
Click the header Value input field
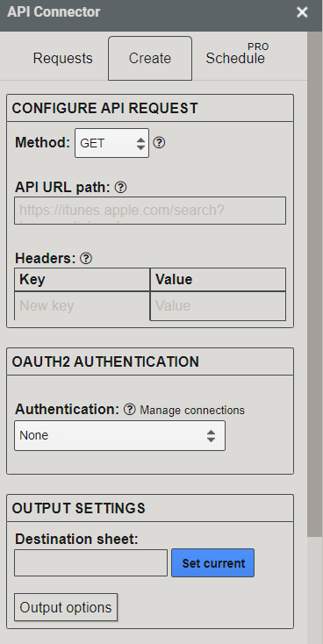[219, 306]
